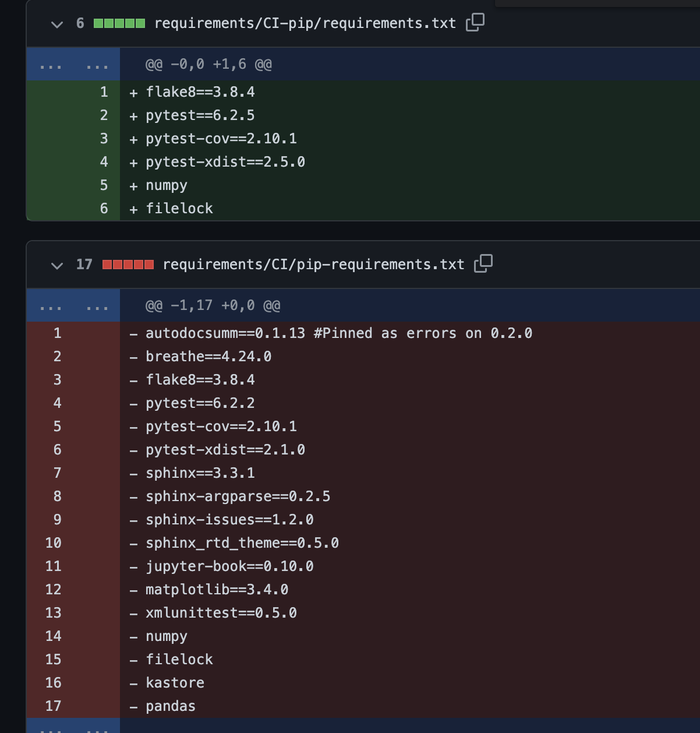Click line number 17 in the deleted file
The height and width of the screenshot is (733, 700).
tap(52, 706)
